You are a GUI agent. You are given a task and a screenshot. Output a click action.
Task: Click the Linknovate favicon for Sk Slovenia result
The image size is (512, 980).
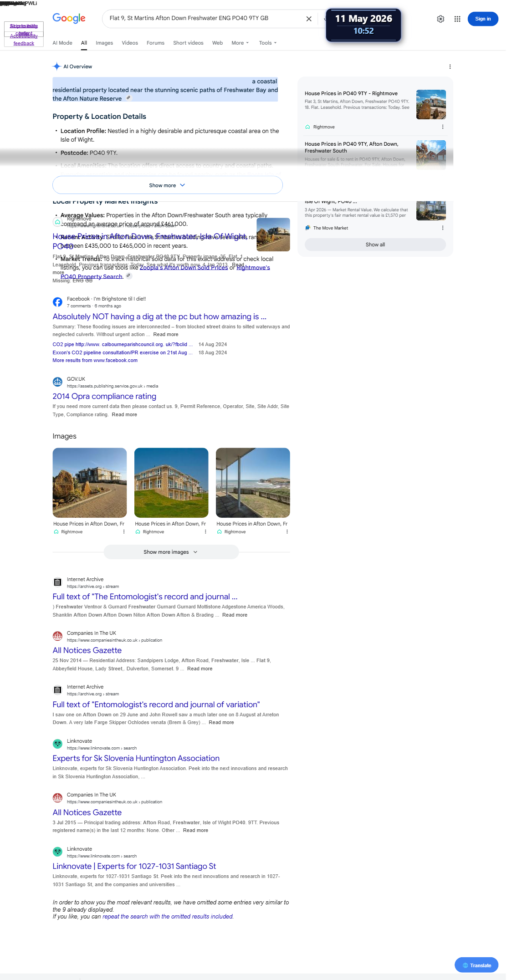click(x=57, y=744)
